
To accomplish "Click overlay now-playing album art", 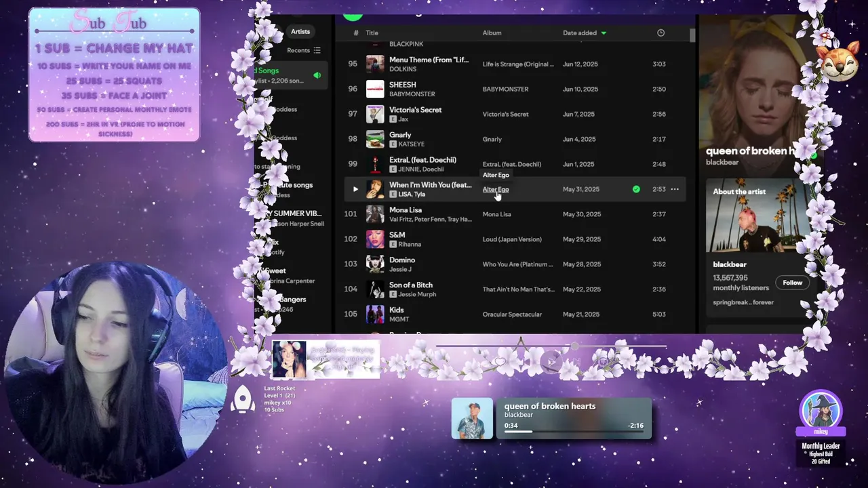I will (472, 418).
